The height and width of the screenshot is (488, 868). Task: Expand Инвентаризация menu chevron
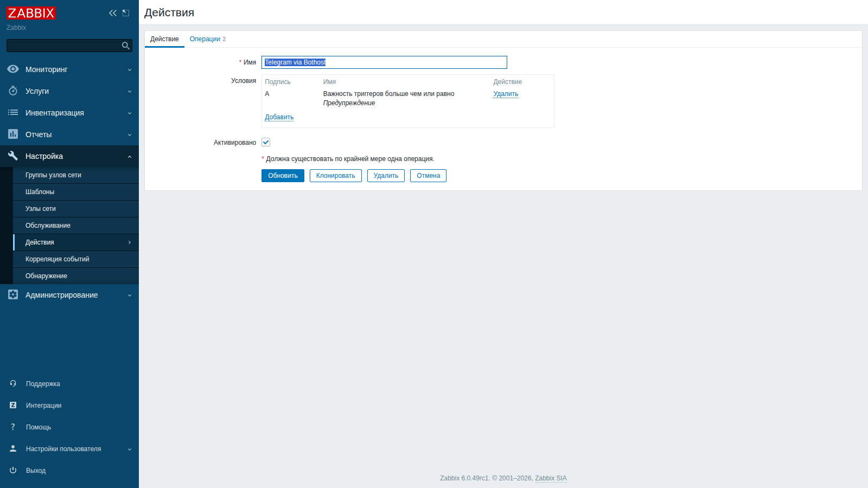coord(130,113)
